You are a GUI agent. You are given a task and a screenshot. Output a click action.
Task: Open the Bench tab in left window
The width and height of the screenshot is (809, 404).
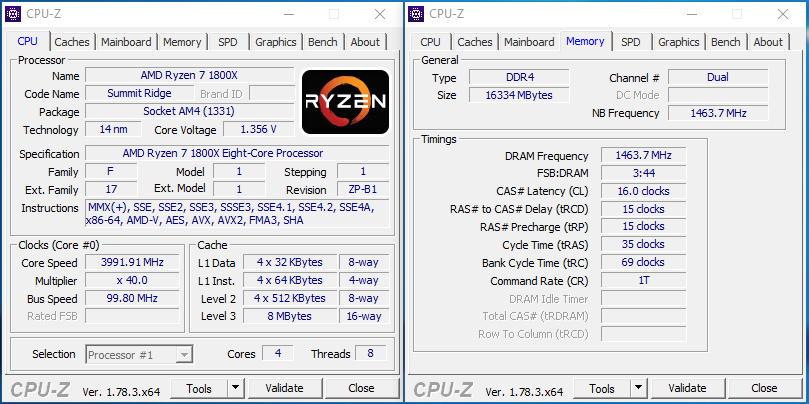point(322,42)
